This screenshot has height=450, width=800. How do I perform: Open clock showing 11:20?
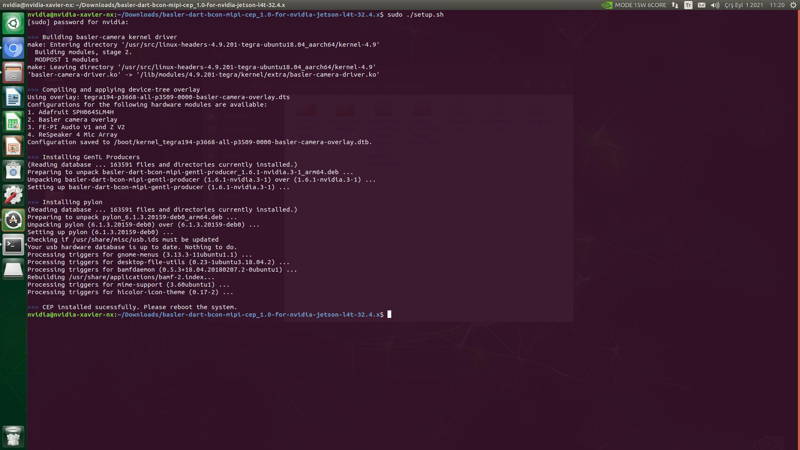(777, 5)
